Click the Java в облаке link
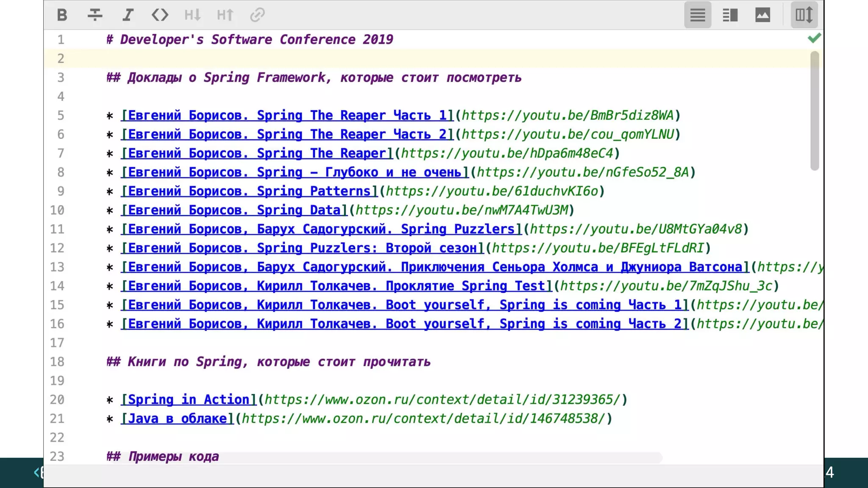This screenshot has height=488, width=868. 177,419
